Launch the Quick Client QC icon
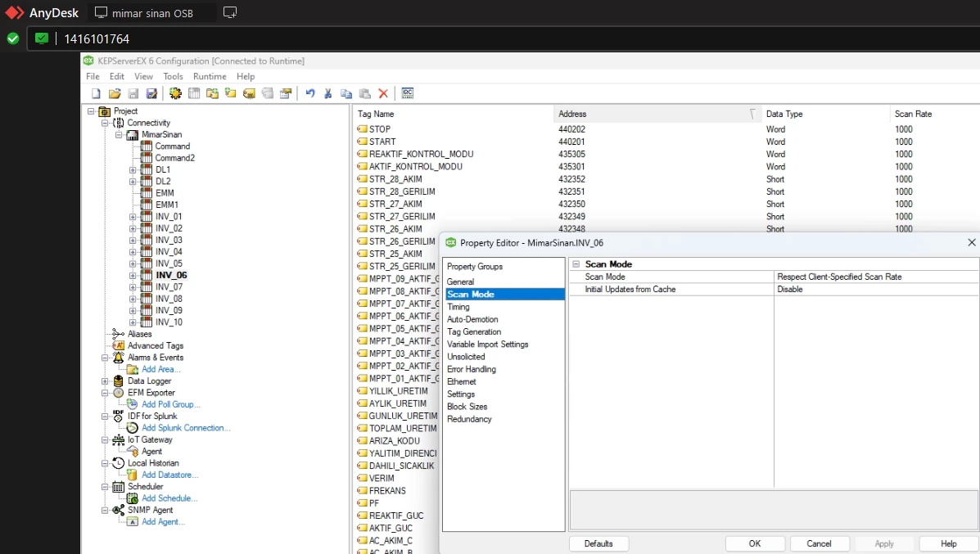 [x=408, y=93]
